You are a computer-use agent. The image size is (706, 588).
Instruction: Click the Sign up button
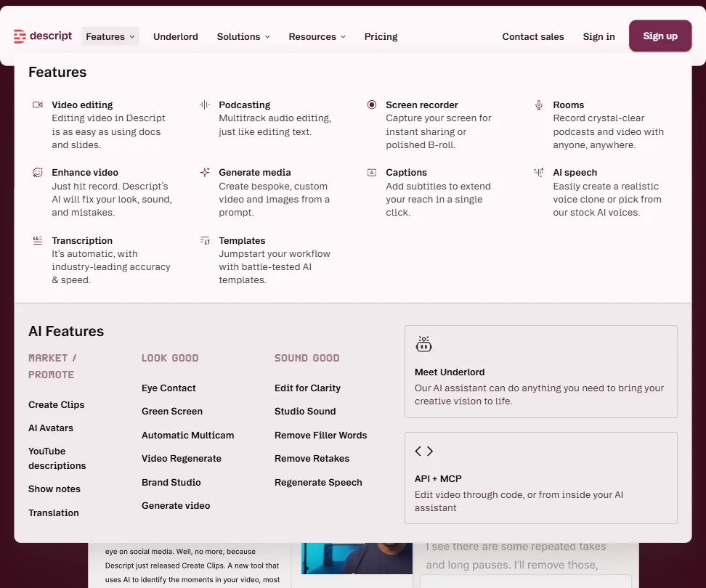click(660, 36)
